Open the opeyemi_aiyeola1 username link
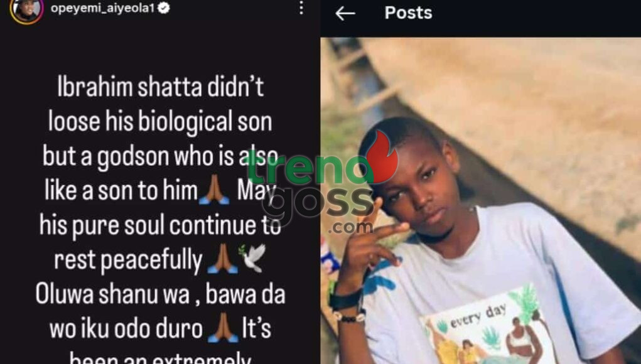Screen dimensions: 641x364 (102, 8)
